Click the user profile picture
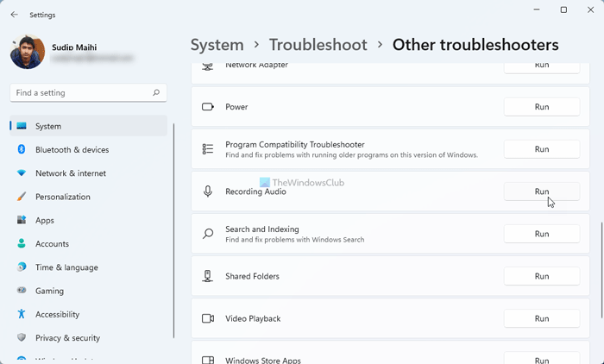This screenshot has width=604, height=364. coord(27,52)
